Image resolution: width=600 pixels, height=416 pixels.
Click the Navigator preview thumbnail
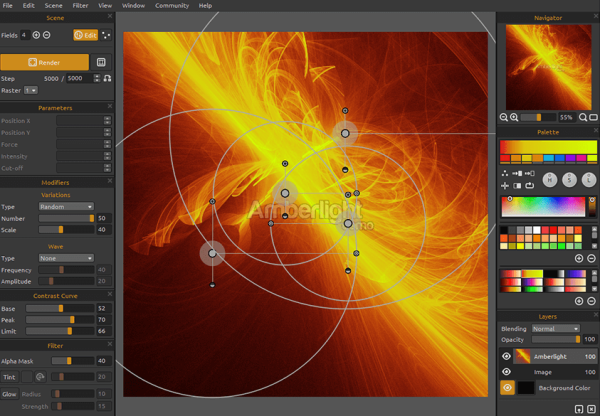pos(548,67)
